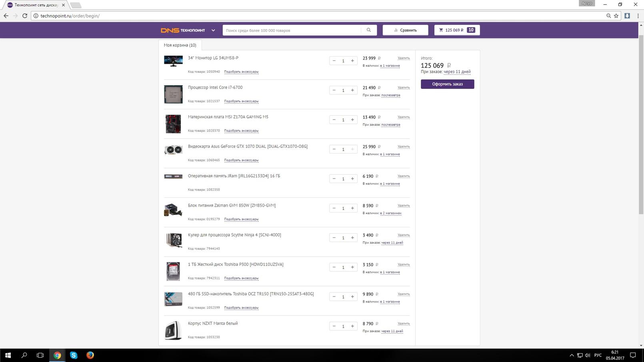Open Asus GTX 1070 video card thumbnail
Screen dimensions: 644x362
[x=173, y=150]
